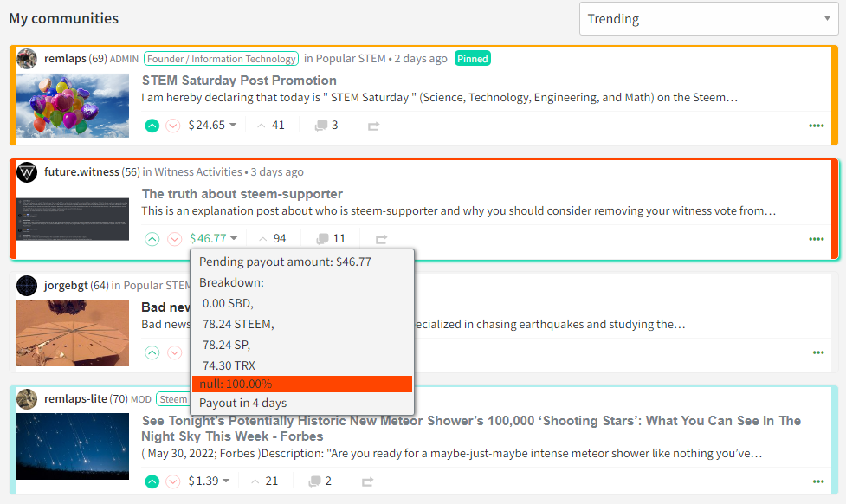This screenshot has width=846, height=504.
Task: Visit future.witness username link
Action: (x=81, y=171)
